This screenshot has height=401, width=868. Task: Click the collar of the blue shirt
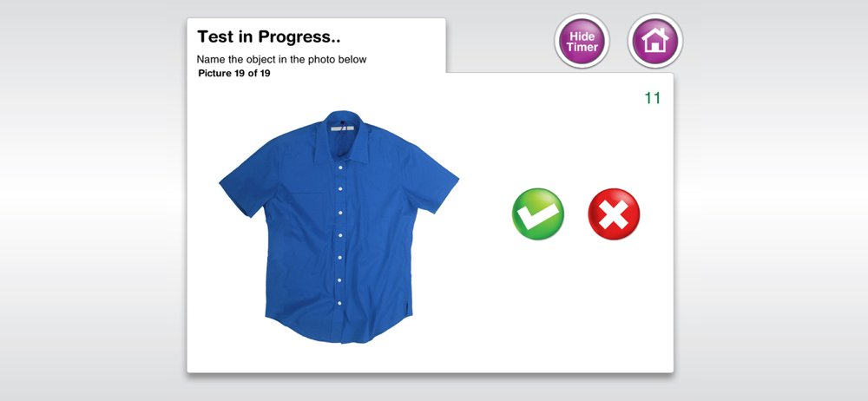pyautogui.click(x=341, y=137)
